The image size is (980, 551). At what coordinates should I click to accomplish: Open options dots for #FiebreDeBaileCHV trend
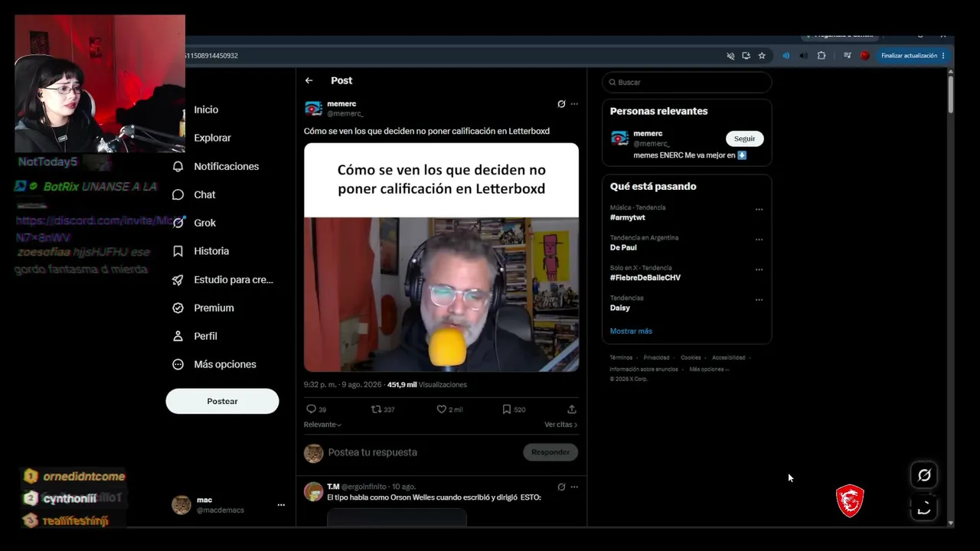pos(759,269)
